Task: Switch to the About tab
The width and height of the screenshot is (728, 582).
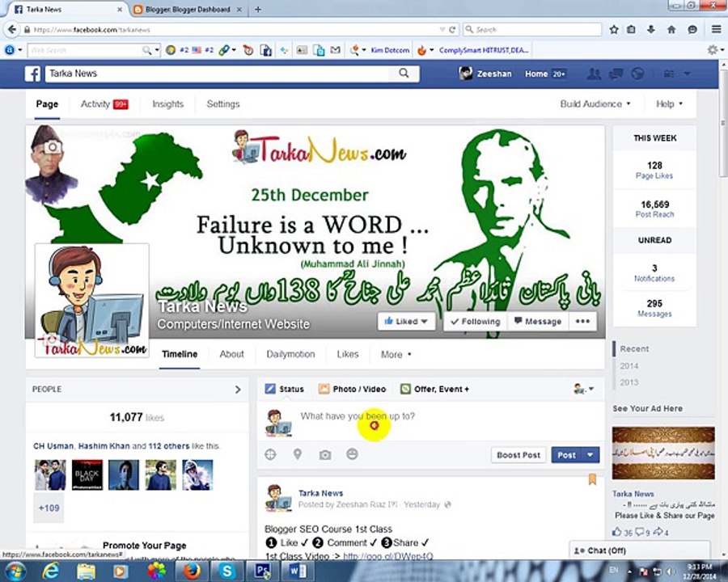Action: click(x=231, y=354)
